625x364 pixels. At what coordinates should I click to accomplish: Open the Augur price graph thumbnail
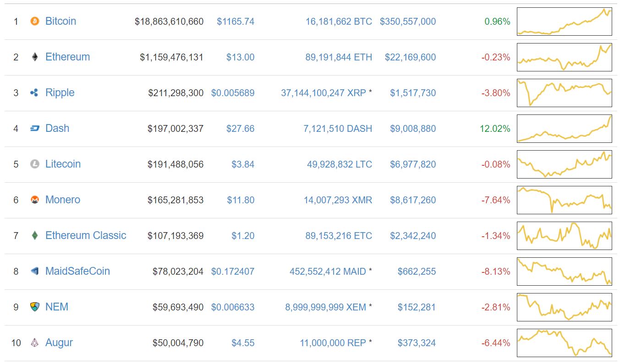coord(565,342)
